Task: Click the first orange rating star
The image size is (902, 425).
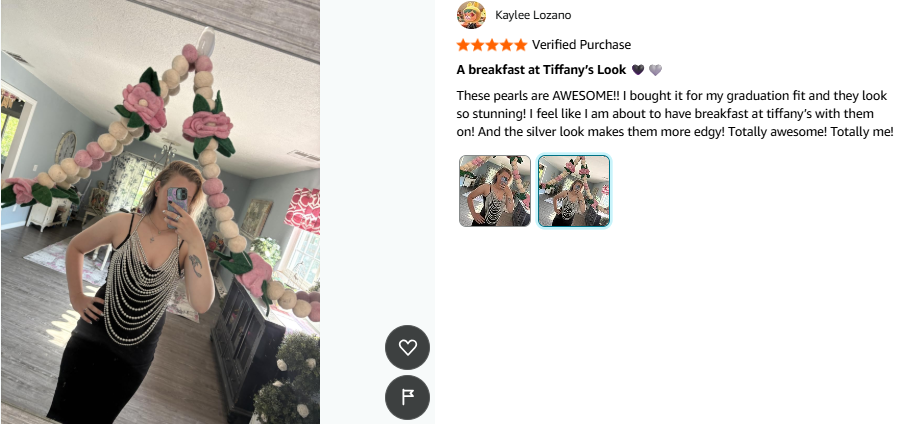Action: pyautogui.click(x=464, y=45)
